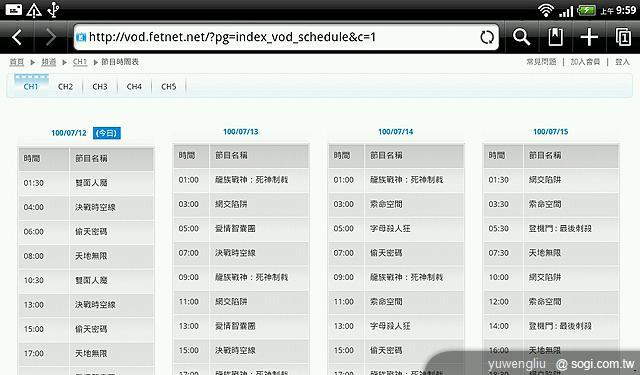
Task: Tap the USB connection notification icon
Action: [x=53, y=10]
